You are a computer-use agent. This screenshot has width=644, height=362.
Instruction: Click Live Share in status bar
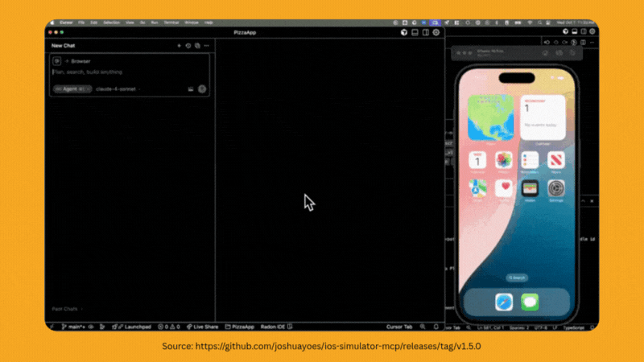(203, 327)
